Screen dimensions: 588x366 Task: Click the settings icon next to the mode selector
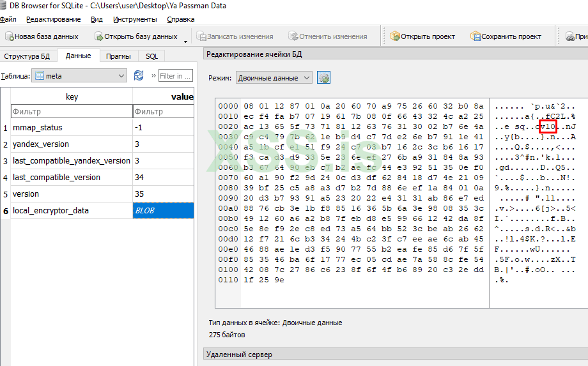pyautogui.click(x=323, y=77)
